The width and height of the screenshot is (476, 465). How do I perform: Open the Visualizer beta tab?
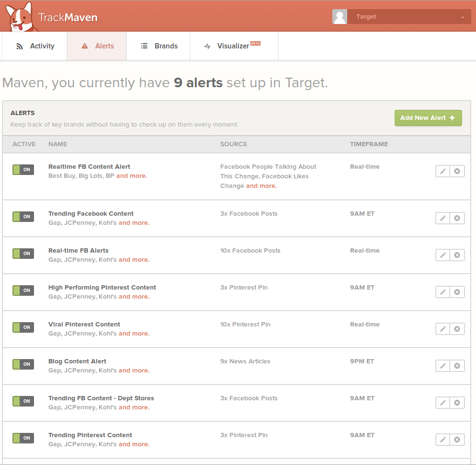(234, 46)
